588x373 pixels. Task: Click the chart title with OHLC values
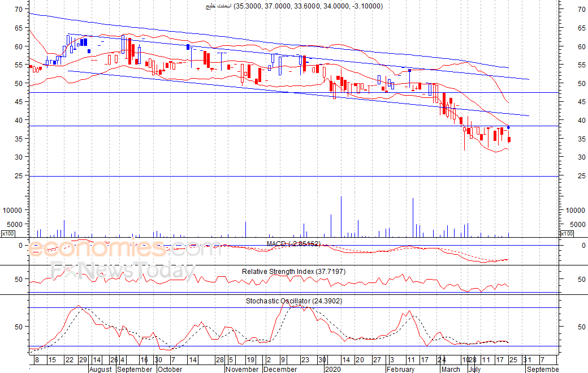[294, 6]
